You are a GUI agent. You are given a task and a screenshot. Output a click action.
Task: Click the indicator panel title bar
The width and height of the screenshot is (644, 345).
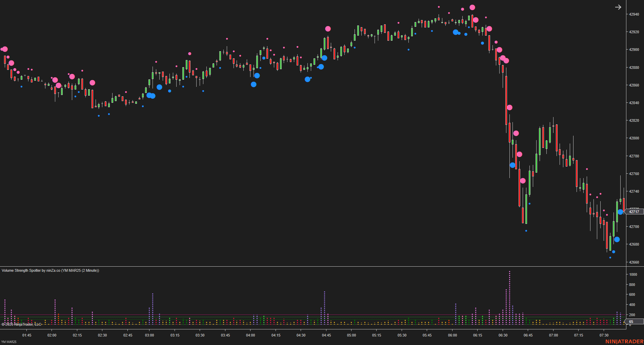pyautogui.click(x=136, y=270)
